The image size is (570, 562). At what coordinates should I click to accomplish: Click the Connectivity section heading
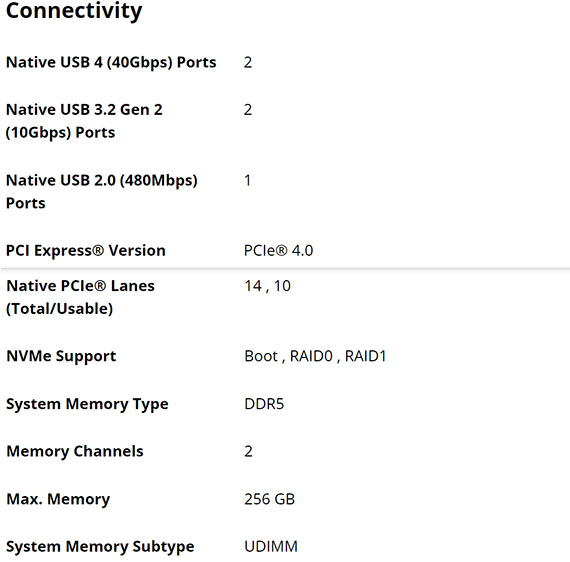(x=74, y=11)
